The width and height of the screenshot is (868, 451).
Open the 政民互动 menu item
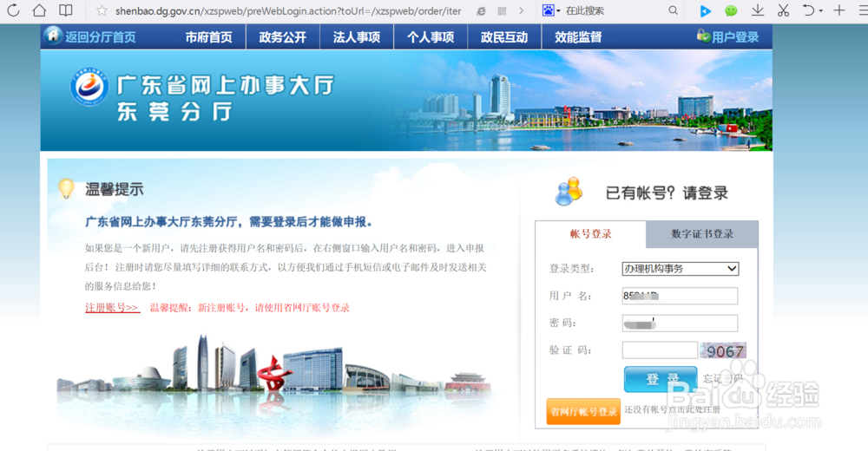click(504, 37)
